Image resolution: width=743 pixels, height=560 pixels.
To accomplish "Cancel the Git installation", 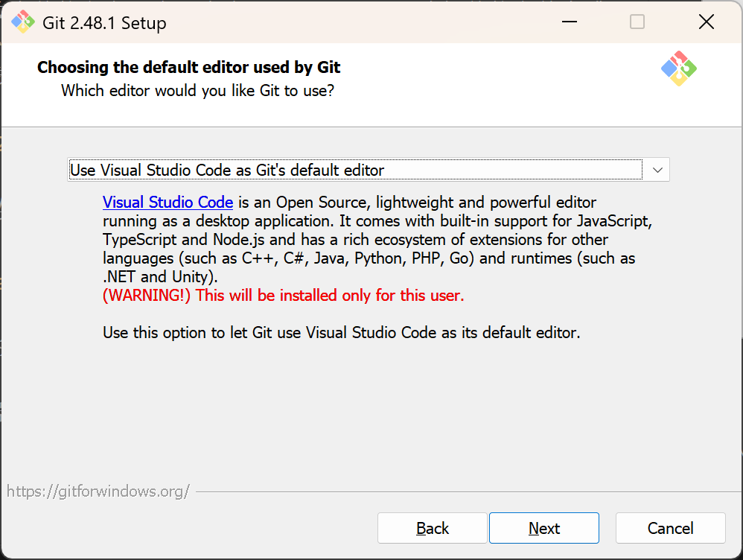I will 670,528.
